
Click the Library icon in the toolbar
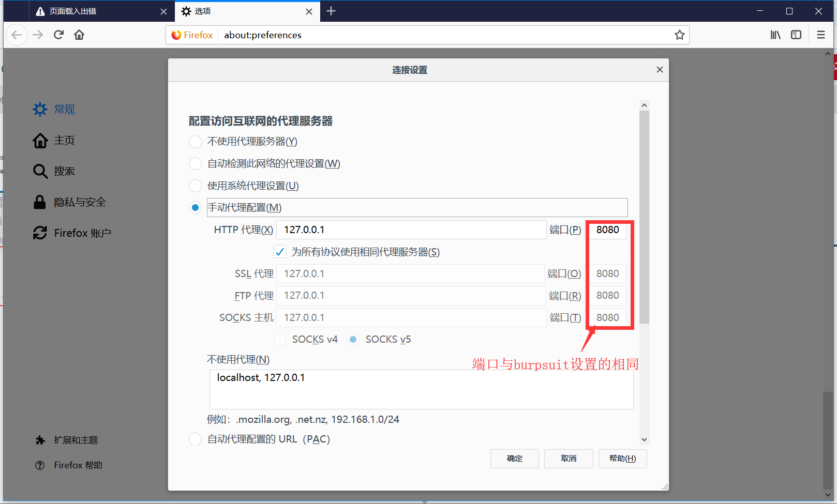[x=775, y=35]
